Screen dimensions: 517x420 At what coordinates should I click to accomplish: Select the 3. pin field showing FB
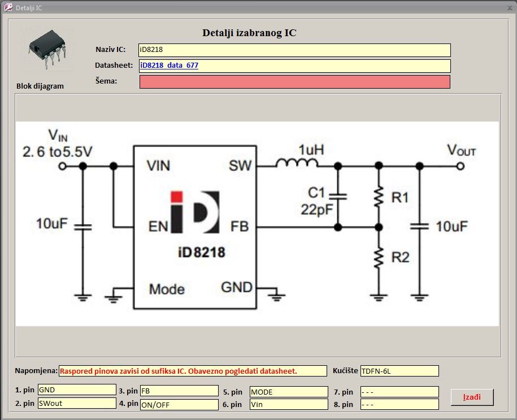coord(179,391)
